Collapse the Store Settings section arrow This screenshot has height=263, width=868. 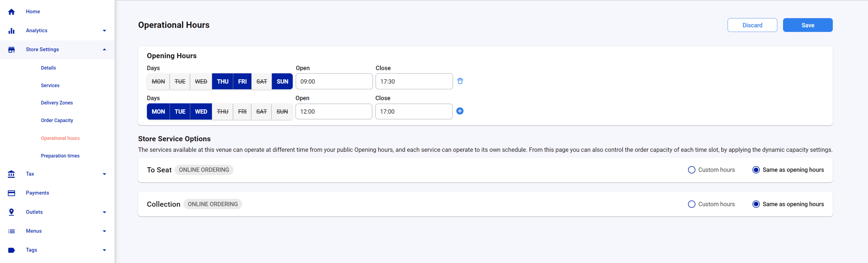tap(104, 50)
